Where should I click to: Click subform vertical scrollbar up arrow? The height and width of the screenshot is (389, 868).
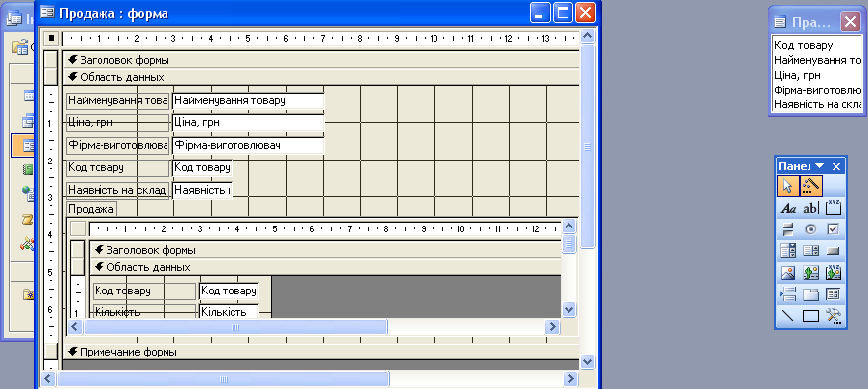(569, 227)
